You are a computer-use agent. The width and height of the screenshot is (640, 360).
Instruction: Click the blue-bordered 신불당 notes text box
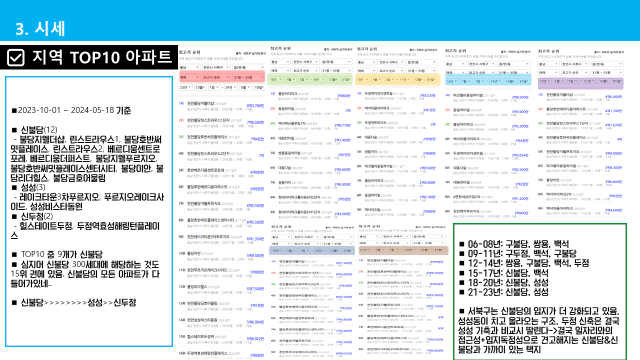tap(89, 211)
